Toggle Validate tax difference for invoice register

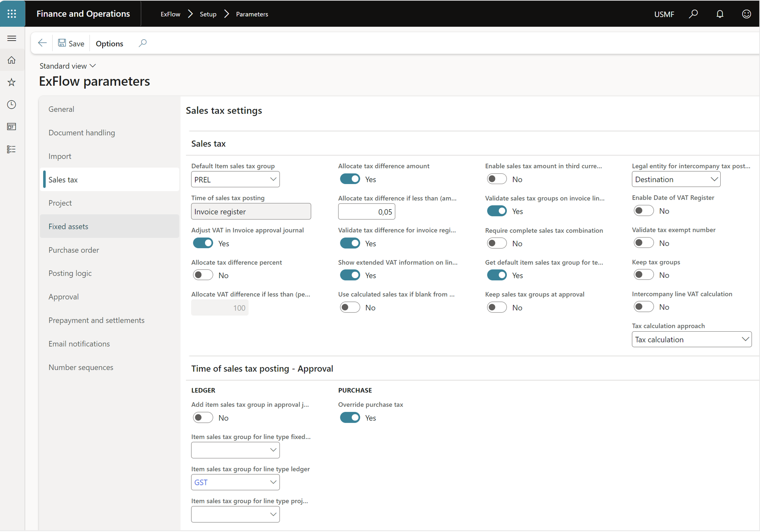[x=350, y=243]
